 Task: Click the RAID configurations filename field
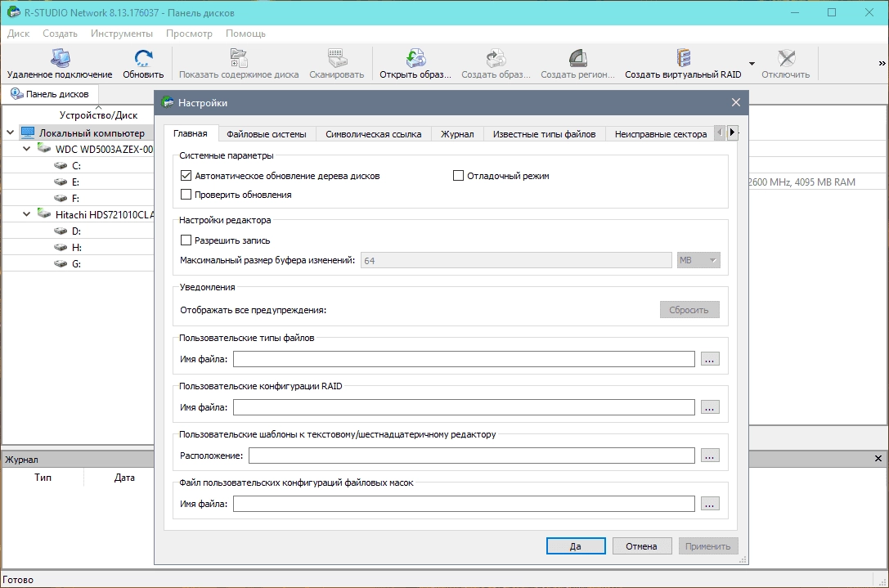pyautogui.click(x=464, y=407)
